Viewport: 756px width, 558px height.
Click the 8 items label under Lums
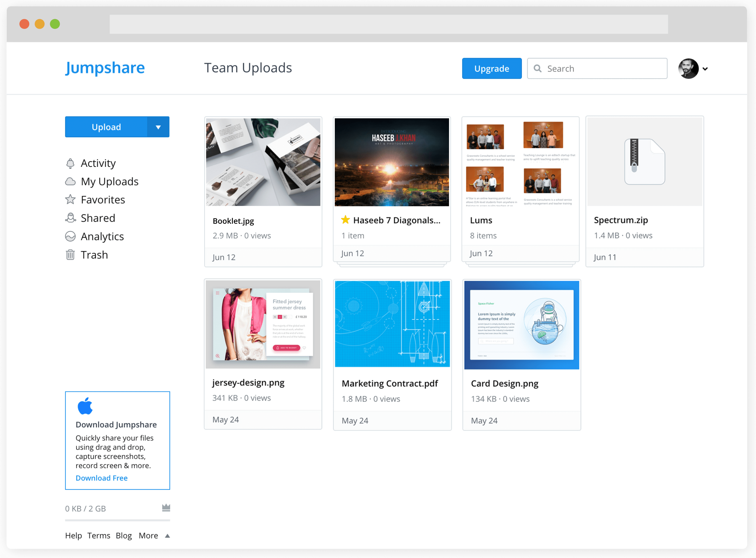484,236
